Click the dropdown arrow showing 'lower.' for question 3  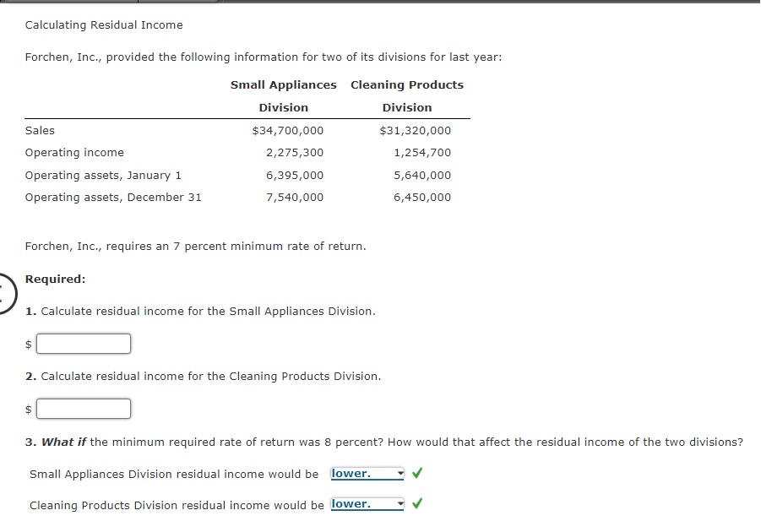click(x=400, y=473)
